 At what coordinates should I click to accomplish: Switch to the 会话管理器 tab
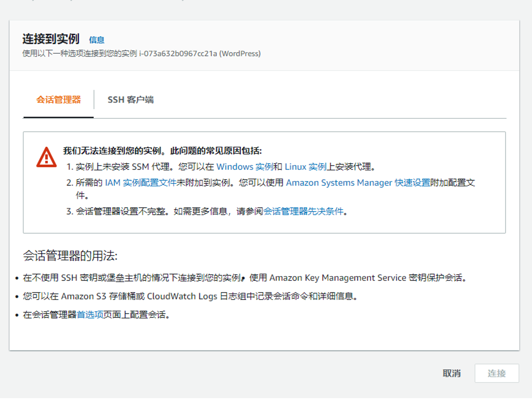[x=58, y=100]
